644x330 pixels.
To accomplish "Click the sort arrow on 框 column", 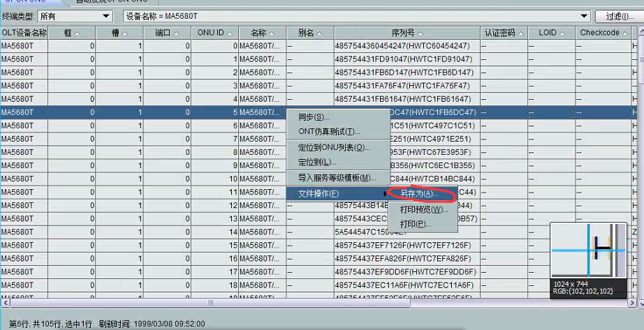I will (x=77, y=33).
